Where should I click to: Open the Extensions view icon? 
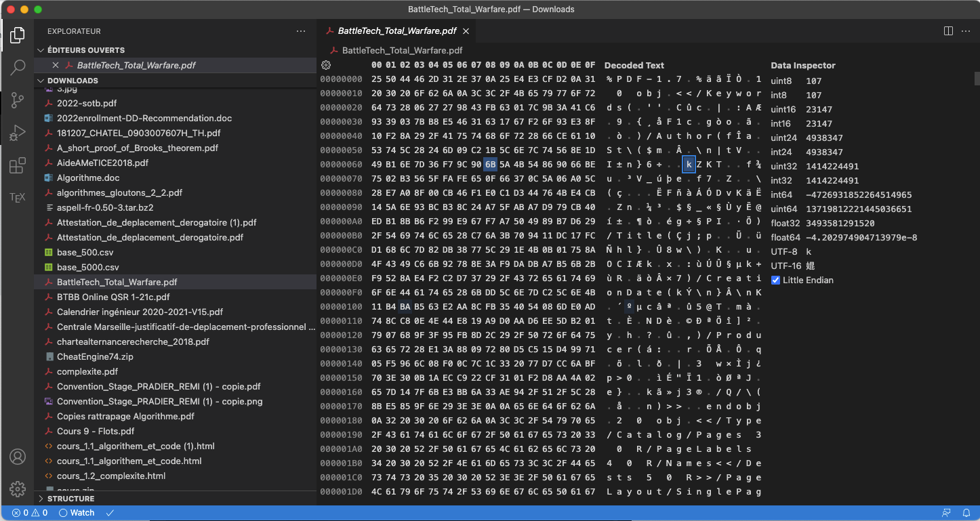point(18,165)
